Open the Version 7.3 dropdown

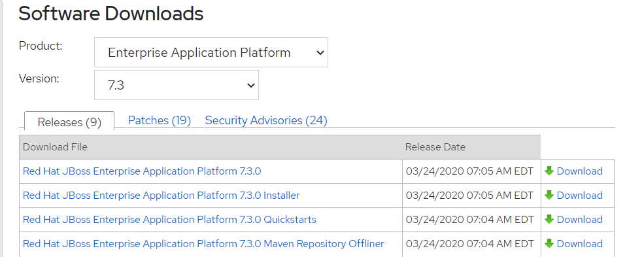coord(177,85)
